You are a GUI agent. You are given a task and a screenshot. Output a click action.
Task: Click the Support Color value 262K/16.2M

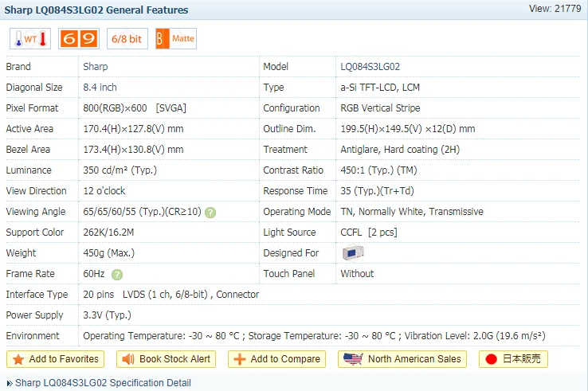pos(108,233)
